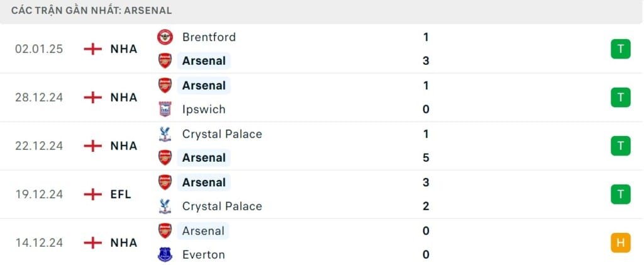Click the EFL competition label
The width and height of the screenshot is (644, 265).
121,195
